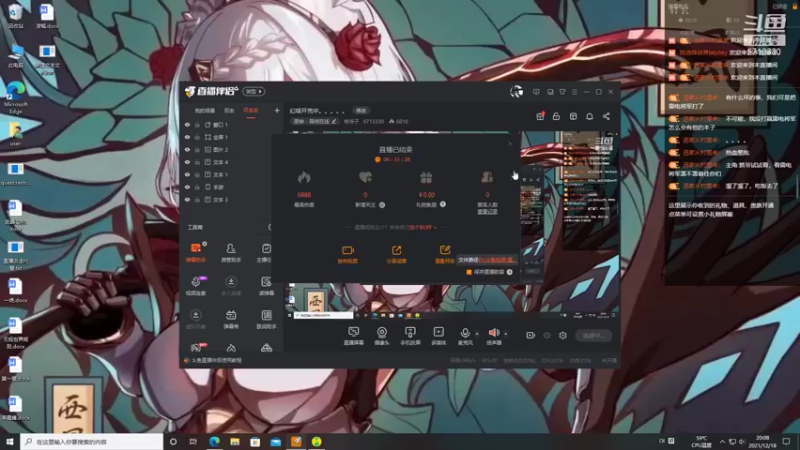
Task: Hide the 窗口 1 layer
Action: pos(187,124)
